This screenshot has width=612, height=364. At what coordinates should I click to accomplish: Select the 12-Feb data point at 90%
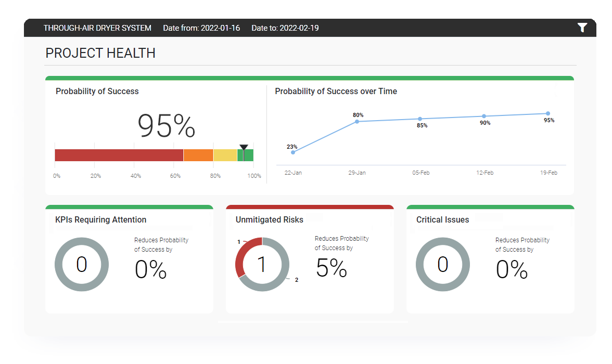pos(484,116)
